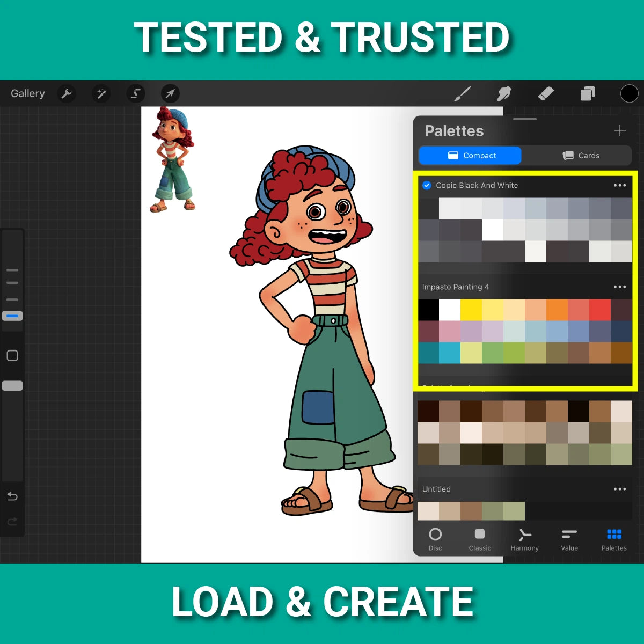Pick first olive green swatch in Untitled palette
Image resolution: width=644 pixels, height=644 pixels.
tap(493, 511)
